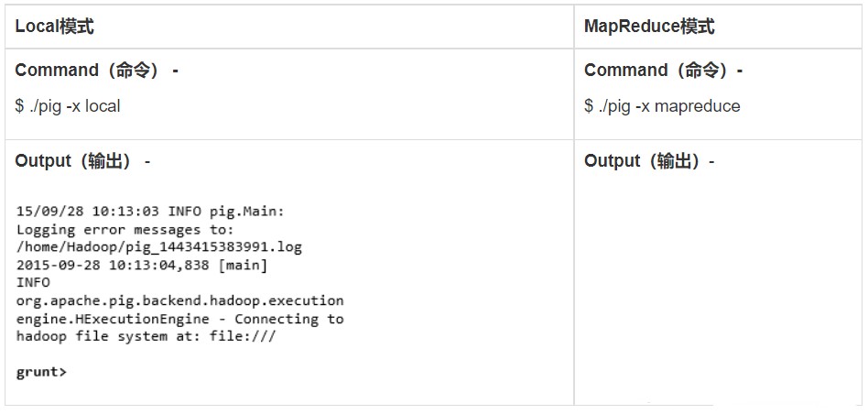Screen dimensions: 868x414
Task: Click the standalone INFO line in output
Action: (33, 283)
